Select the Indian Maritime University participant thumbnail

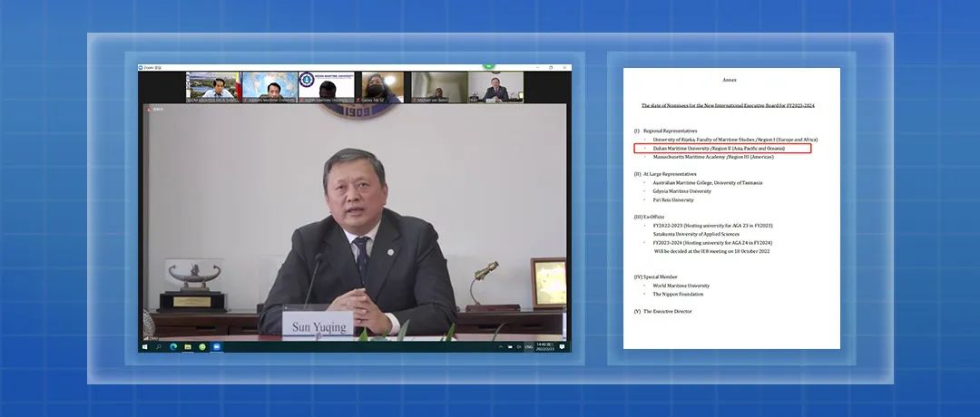point(326,87)
